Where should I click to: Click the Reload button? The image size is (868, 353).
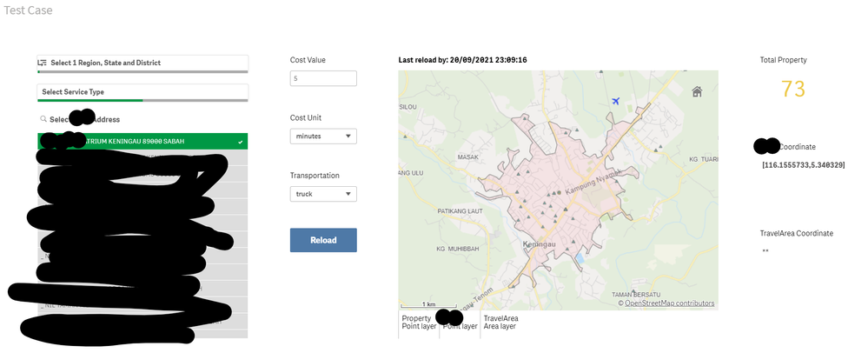323,240
